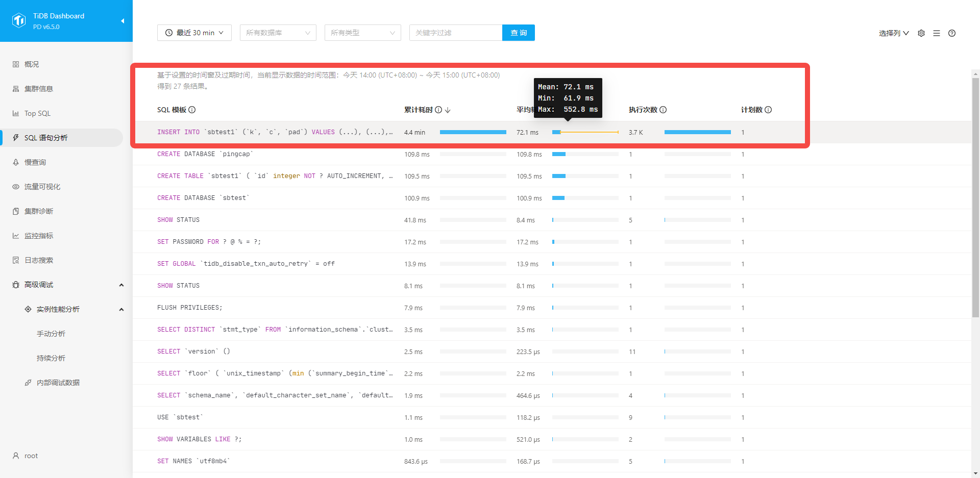980x478 pixels.
Task: Select the SQL 语句分析 menu item
Action: coord(61,138)
